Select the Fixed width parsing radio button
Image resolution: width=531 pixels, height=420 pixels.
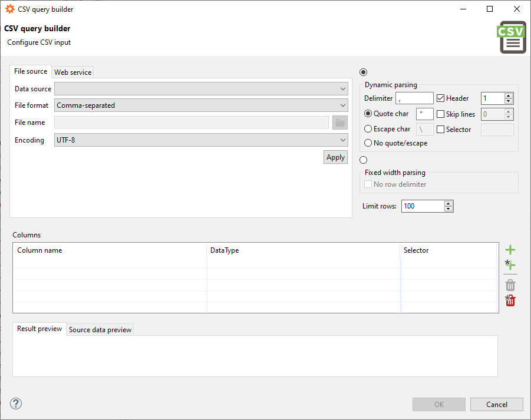click(x=363, y=160)
